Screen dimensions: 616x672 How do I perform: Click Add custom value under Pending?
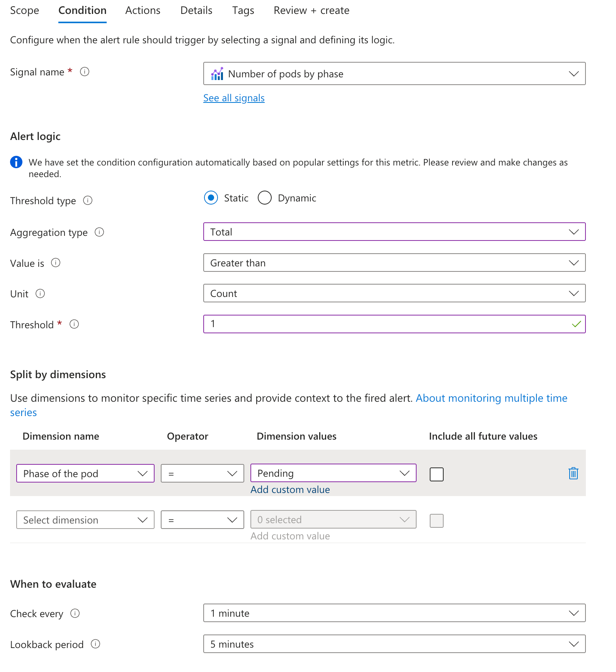point(290,490)
